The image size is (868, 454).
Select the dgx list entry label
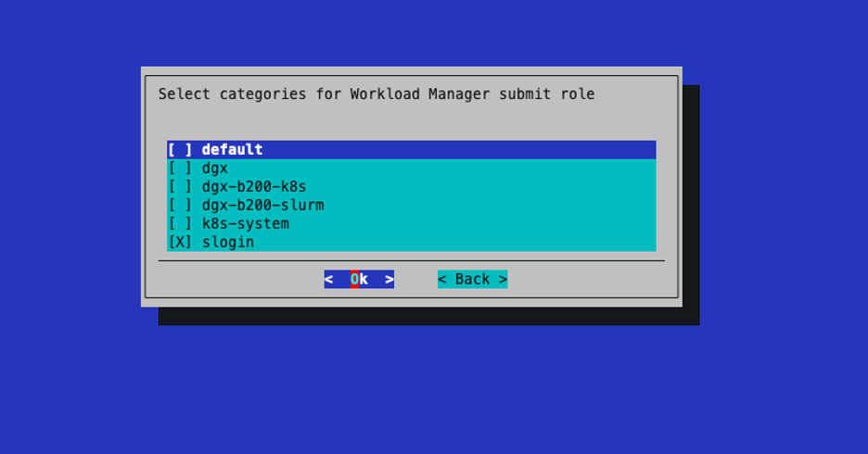(x=214, y=169)
